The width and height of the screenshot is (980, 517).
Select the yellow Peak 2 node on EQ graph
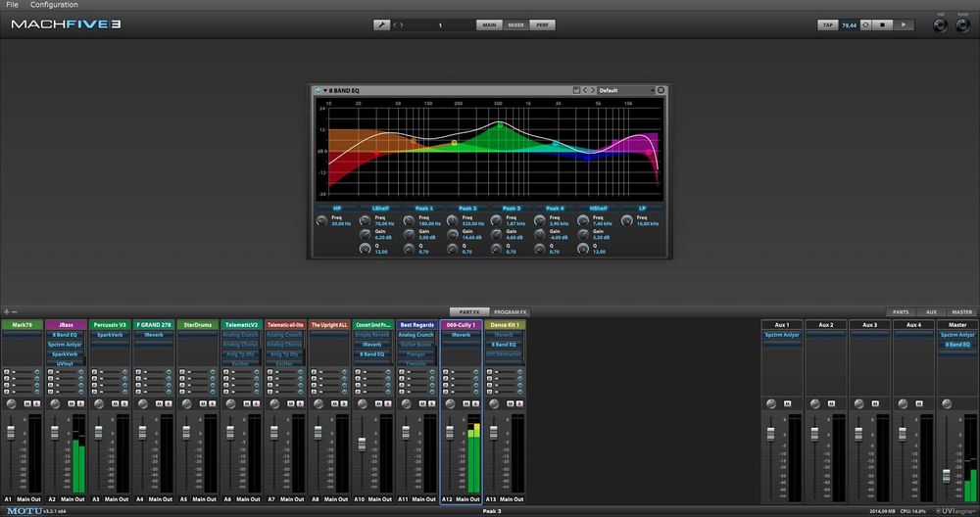(x=455, y=143)
